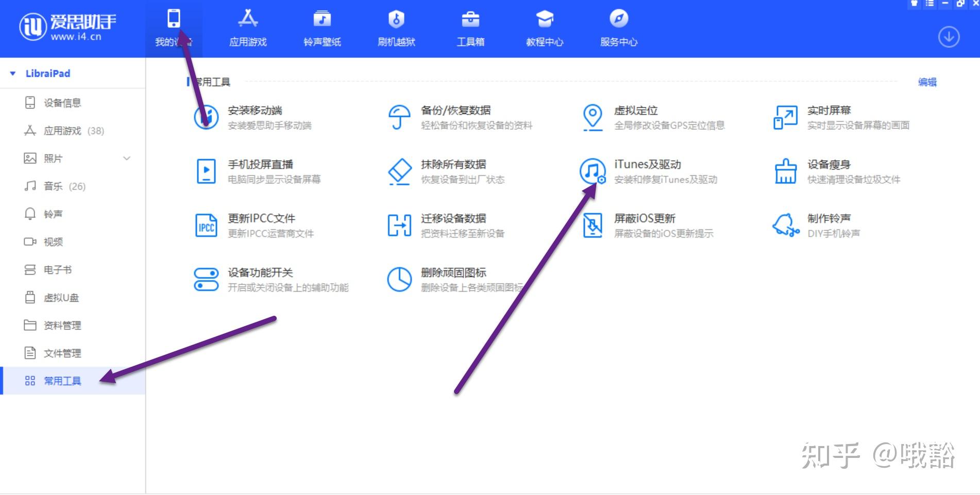Open 手机投屏直播 title text
The image size is (980, 495).
[261, 164]
